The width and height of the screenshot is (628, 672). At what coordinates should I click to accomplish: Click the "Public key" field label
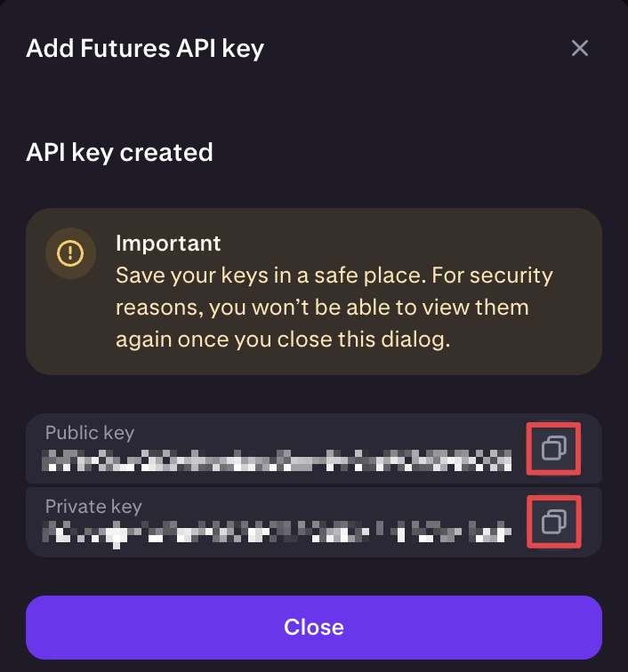[90, 433]
